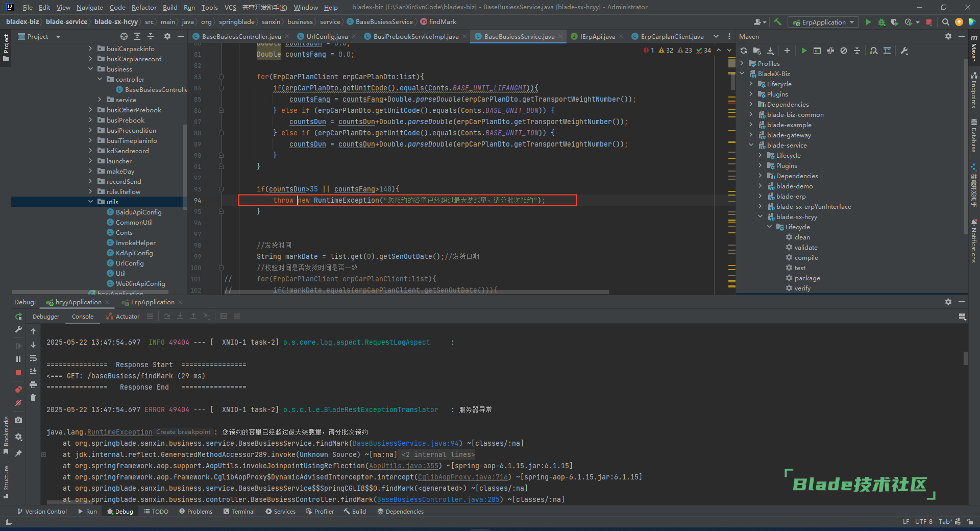This screenshot has width=980, height=531.
Task: Start debugging with the bug icon
Action: [x=881, y=22]
